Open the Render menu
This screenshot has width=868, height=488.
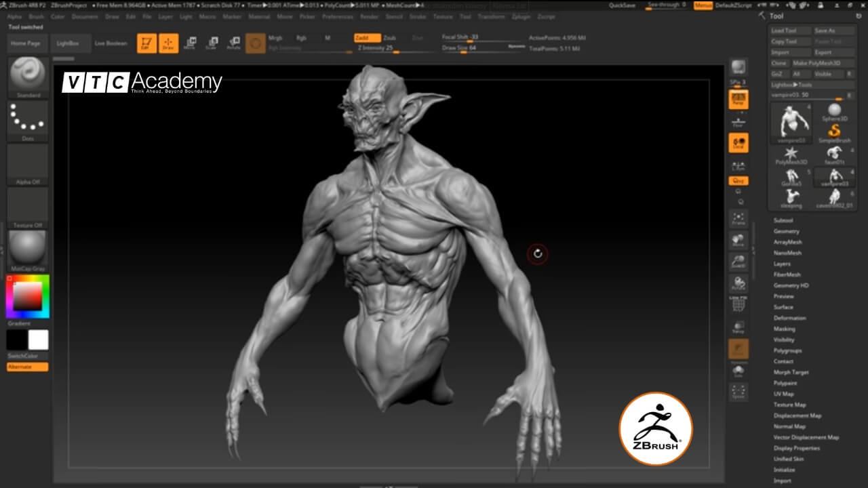(x=369, y=16)
